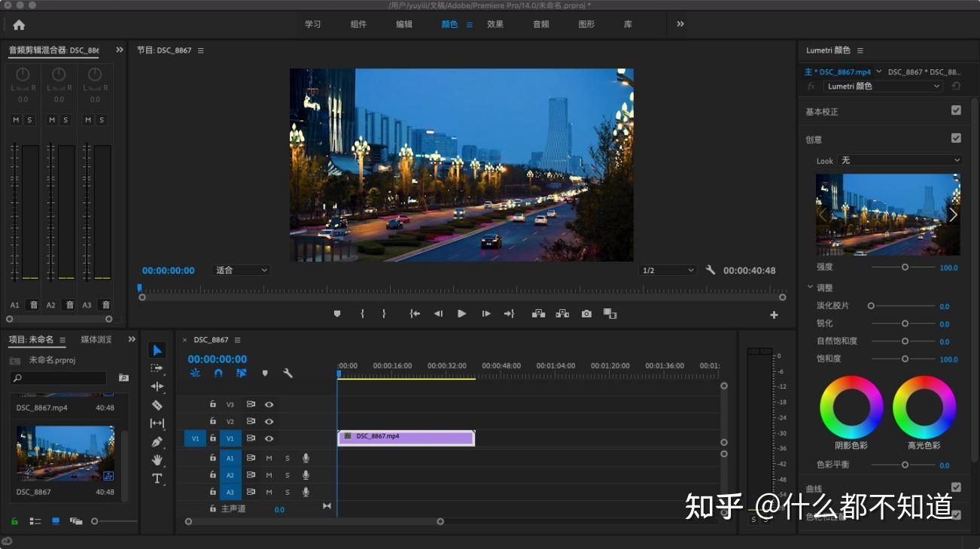Select the Ripple Edit tool
The width and height of the screenshot is (980, 549).
tap(157, 387)
